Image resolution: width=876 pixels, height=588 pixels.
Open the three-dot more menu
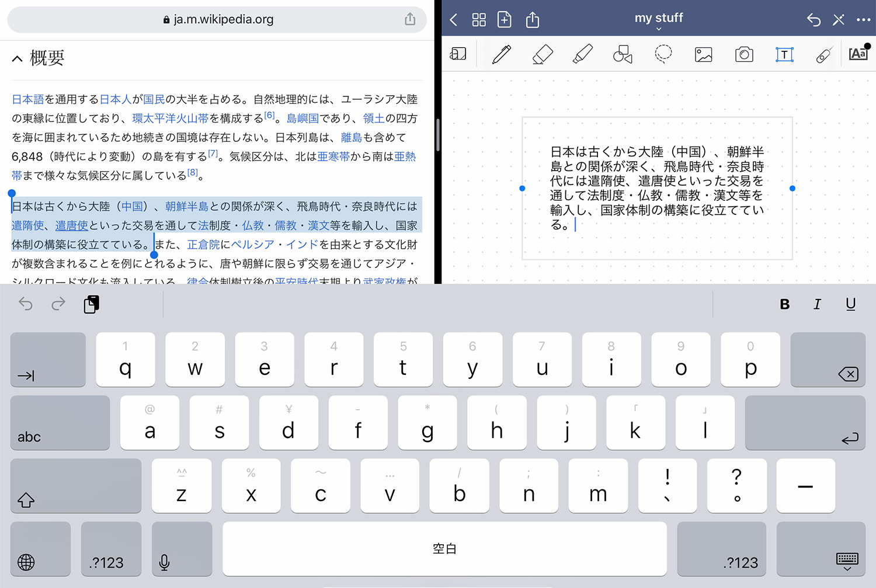[x=864, y=20]
